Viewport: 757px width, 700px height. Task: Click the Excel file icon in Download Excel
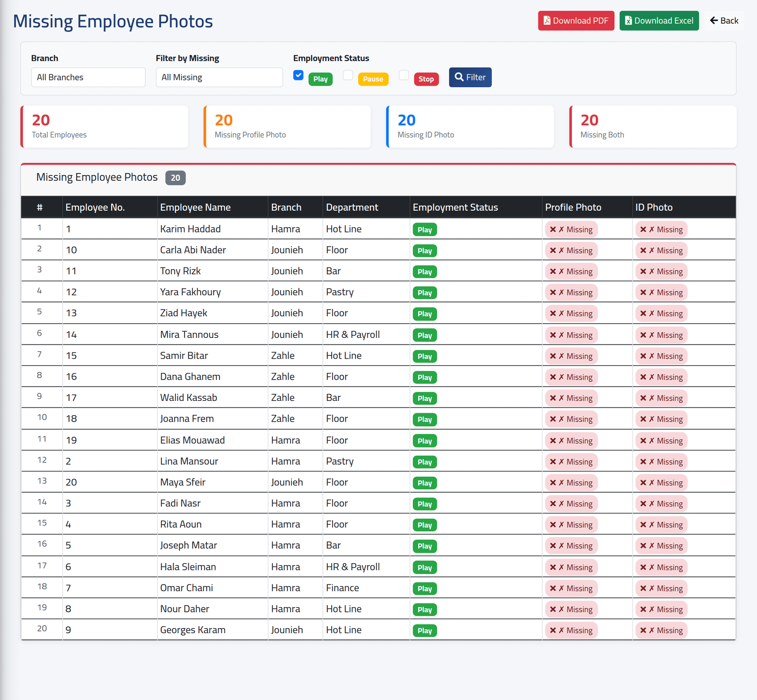628,20
